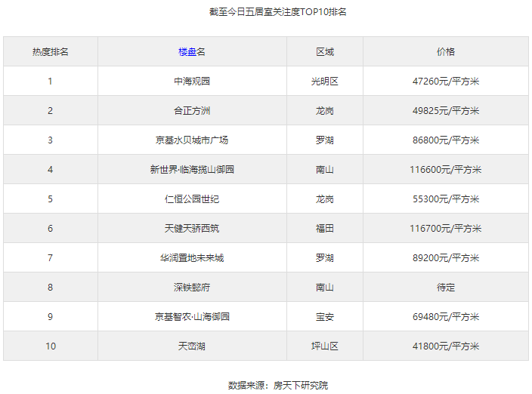This screenshot has height=394, width=532.
Task: Select the 京基智农·山海御园 cell
Action: (x=192, y=316)
